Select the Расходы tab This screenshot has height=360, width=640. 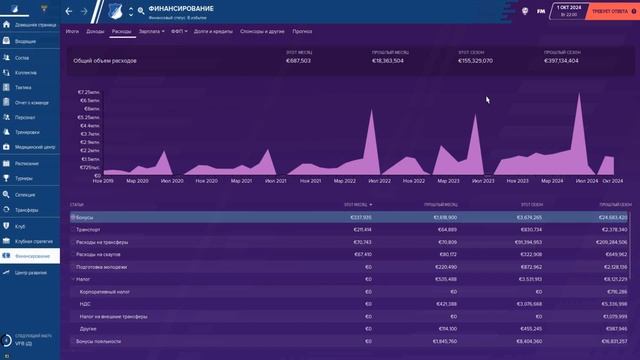pyautogui.click(x=122, y=31)
